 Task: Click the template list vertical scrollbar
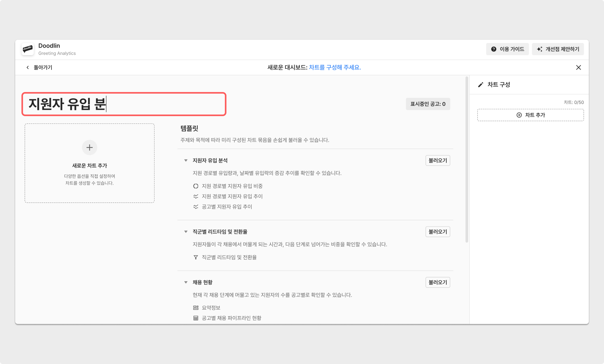click(467, 160)
